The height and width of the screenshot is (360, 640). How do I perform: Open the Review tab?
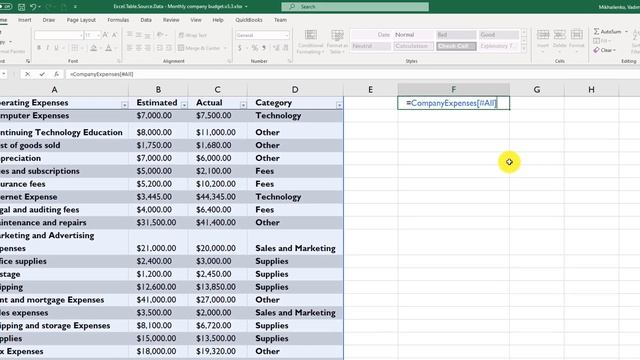pos(171,20)
